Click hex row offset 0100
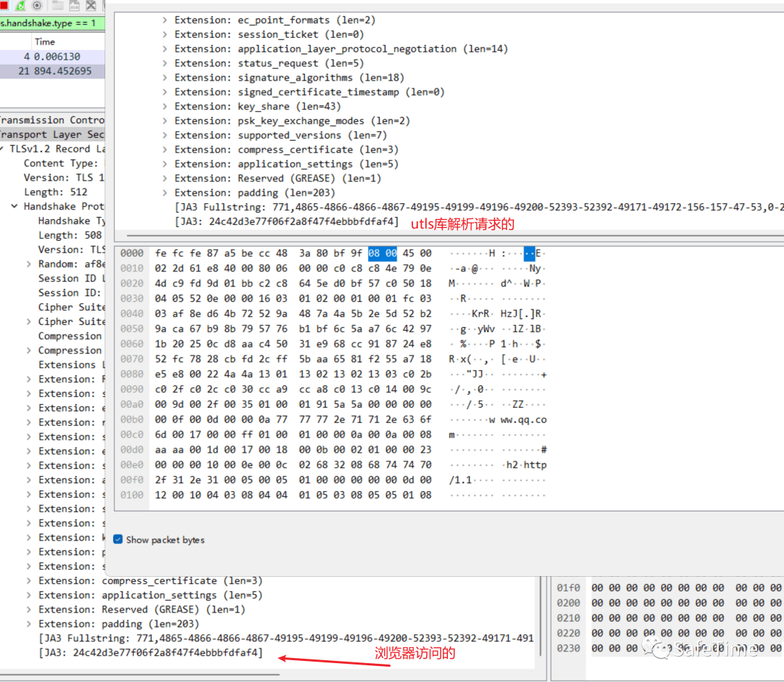 131,495
